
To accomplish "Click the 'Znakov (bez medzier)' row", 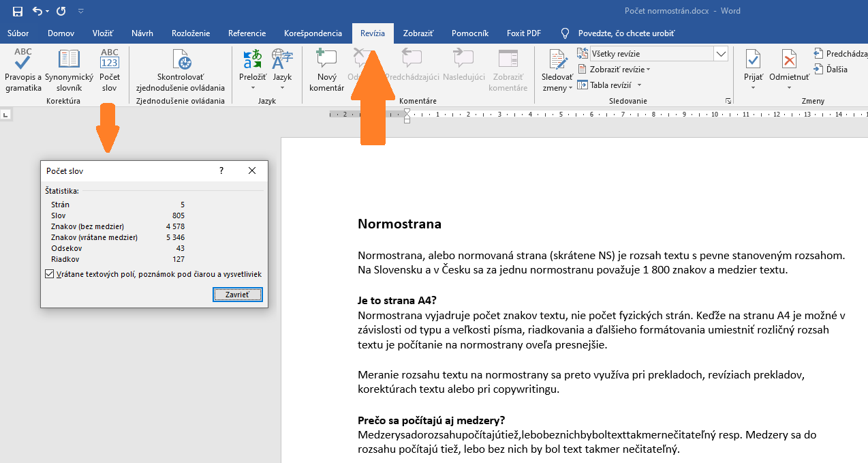I will 118,226.
